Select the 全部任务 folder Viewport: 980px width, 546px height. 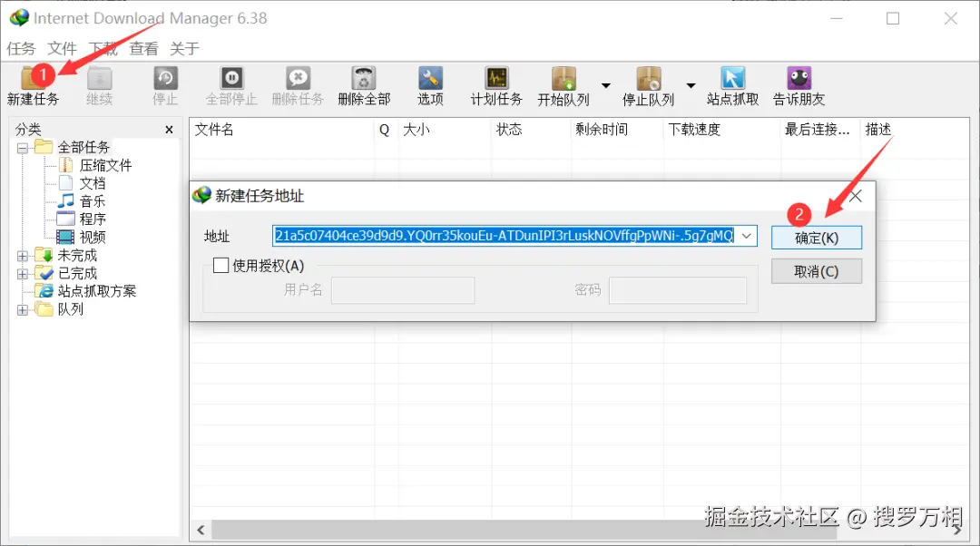coord(83,148)
